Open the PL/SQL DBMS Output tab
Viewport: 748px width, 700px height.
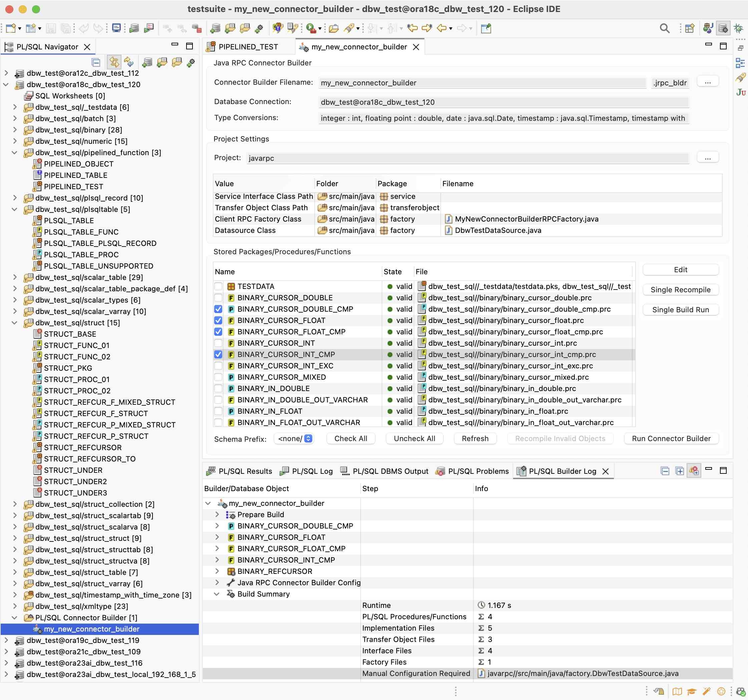[390, 471]
